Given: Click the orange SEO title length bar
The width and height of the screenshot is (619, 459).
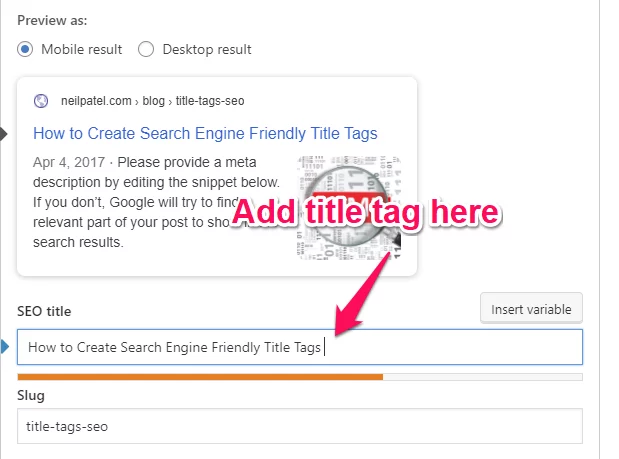Looking at the screenshot, I should coord(200,377).
